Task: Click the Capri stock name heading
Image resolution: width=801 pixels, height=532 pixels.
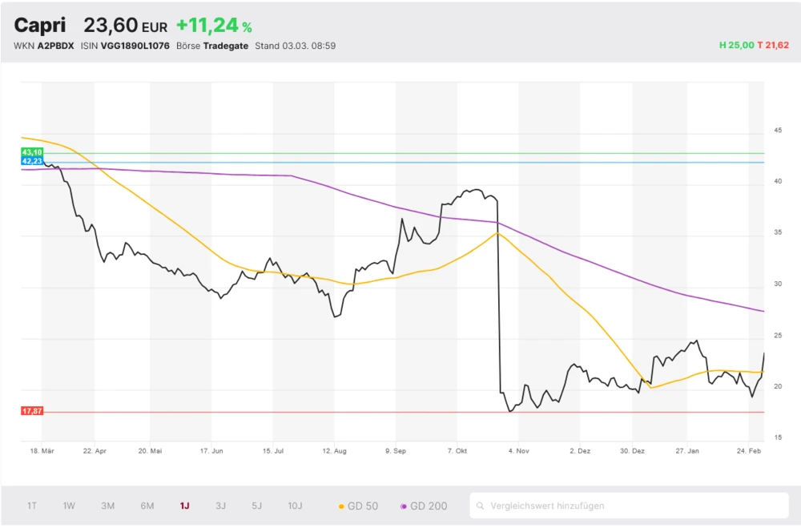Action: tap(39, 25)
